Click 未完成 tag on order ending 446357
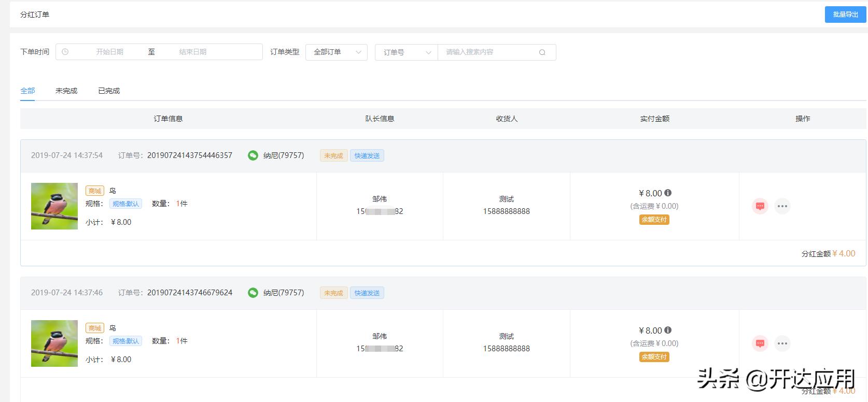 click(x=333, y=155)
